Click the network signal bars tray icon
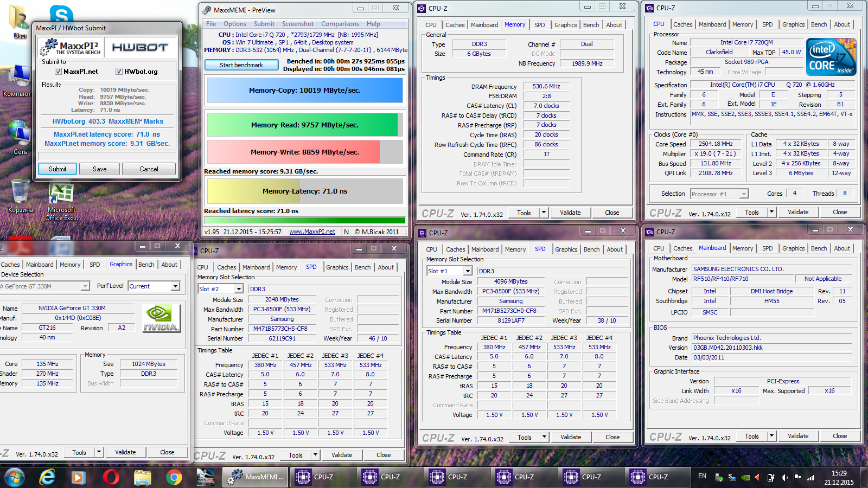Screen dimensions: 868x488 [810, 477]
